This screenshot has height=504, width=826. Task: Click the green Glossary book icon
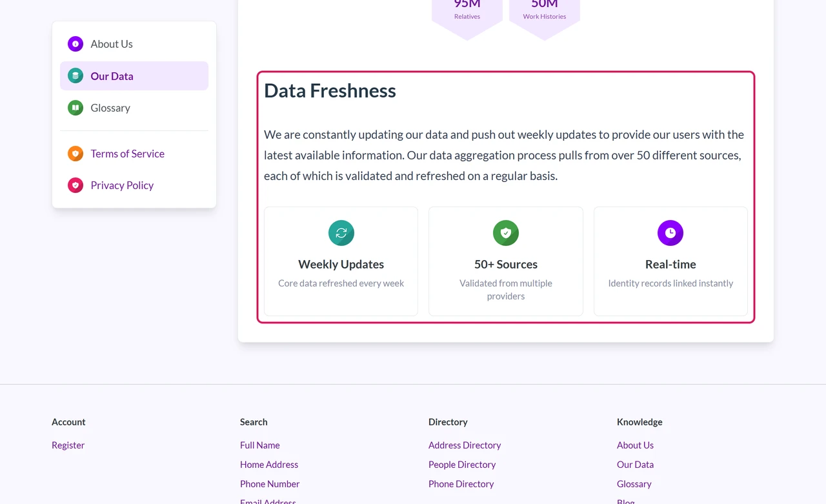(x=76, y=108)
